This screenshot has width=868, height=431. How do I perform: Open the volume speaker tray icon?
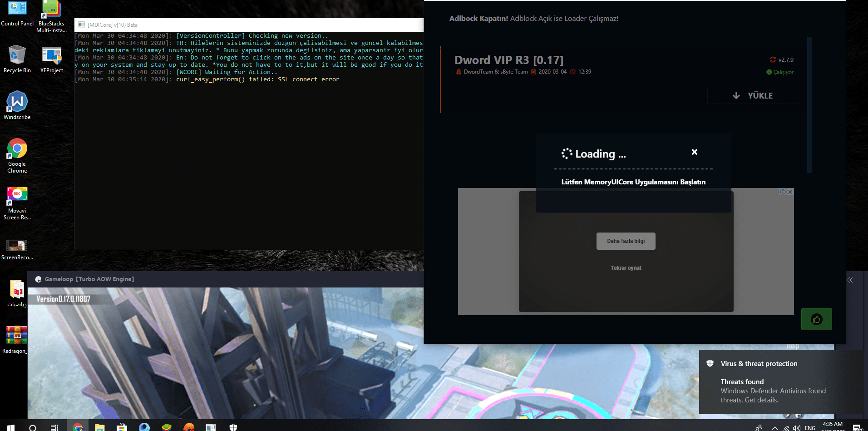[797, 428]
